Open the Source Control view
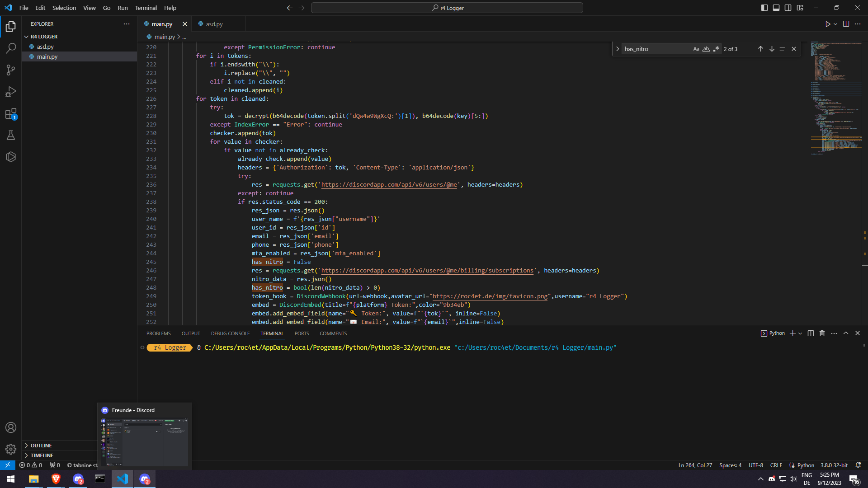 point(11,70)
